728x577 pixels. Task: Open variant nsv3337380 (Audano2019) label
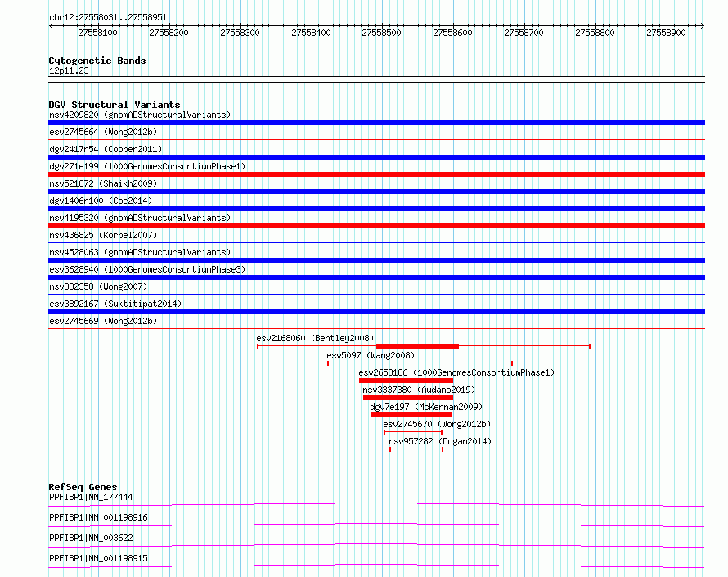(x=419, y=390)
